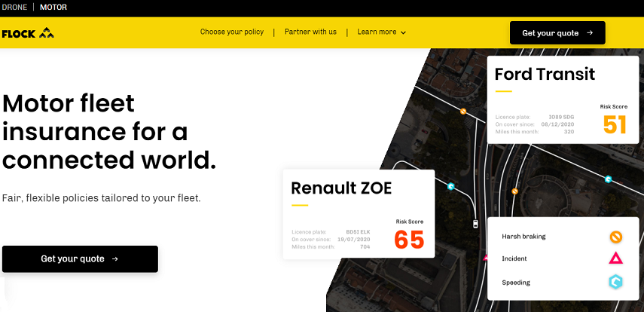
Task: Click the Flock logo in the header
Action: [x=28, y=33]
